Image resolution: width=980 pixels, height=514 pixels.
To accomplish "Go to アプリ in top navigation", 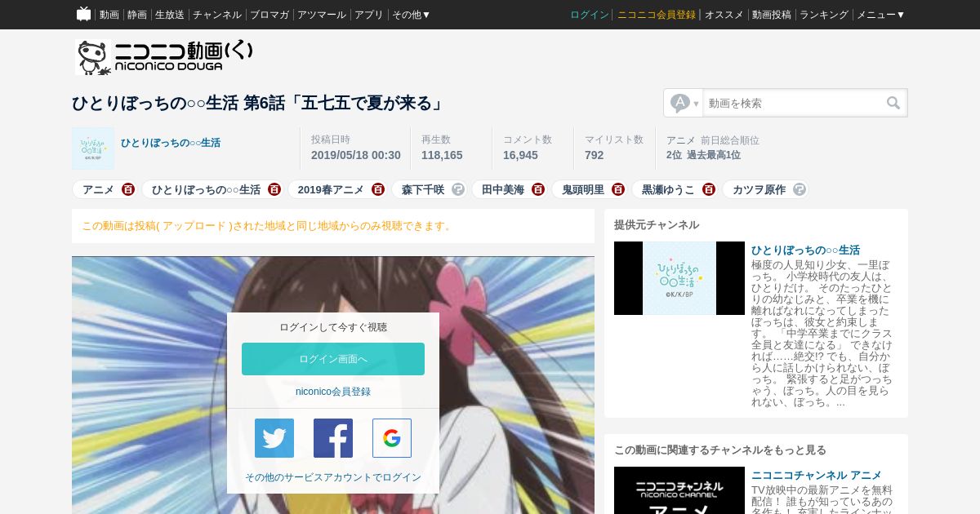I will pyautogui.click(x=369, y=15).
